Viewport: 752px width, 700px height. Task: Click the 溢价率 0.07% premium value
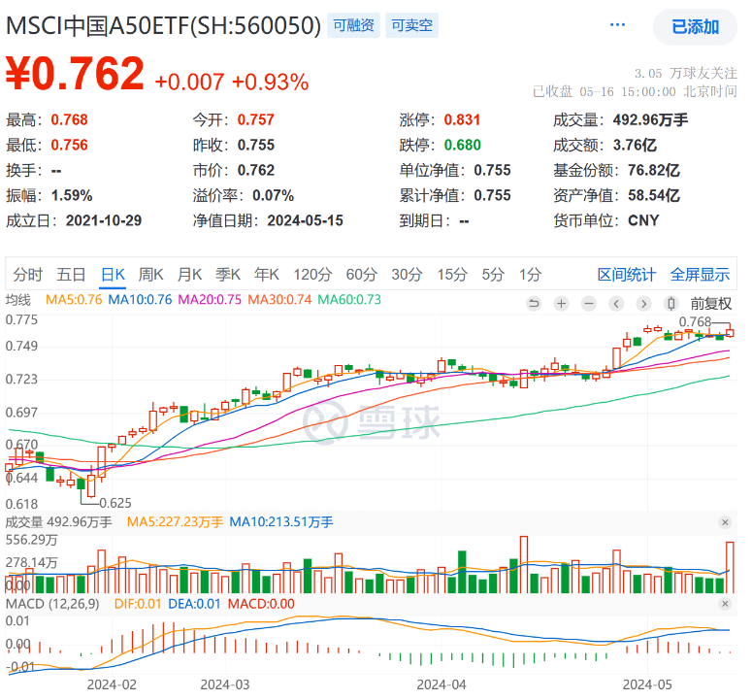[244, 195]
